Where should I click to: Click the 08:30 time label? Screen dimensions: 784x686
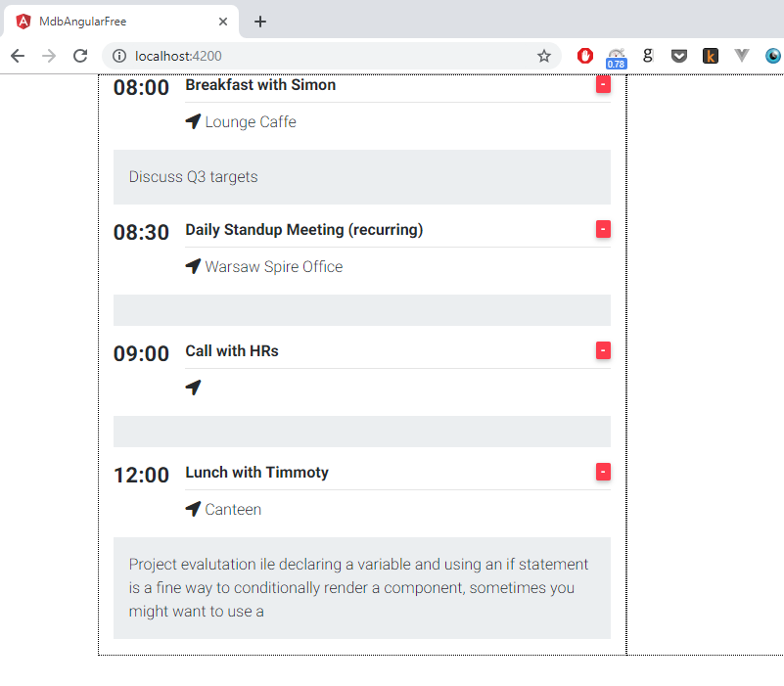pos(142,233)
